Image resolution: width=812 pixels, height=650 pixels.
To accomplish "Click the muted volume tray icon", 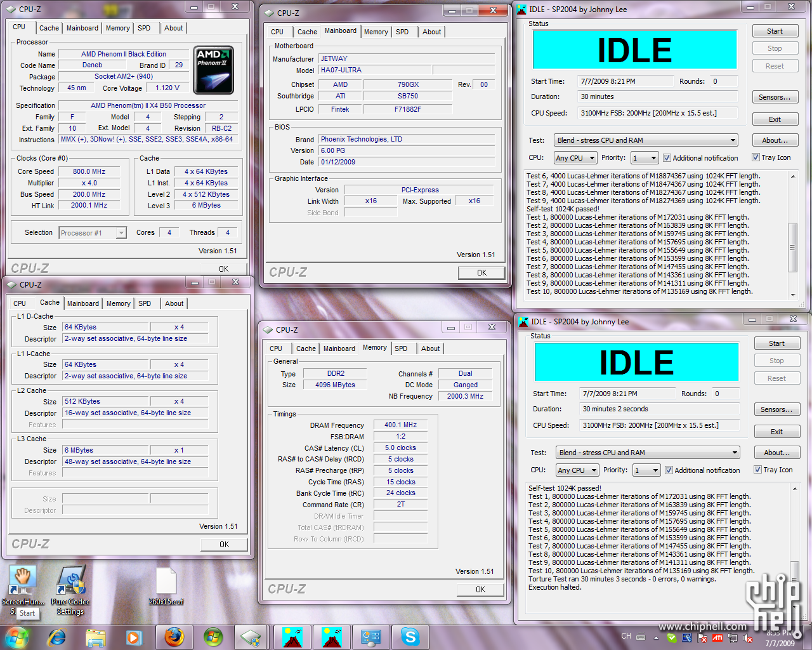I will pos(749,638).
